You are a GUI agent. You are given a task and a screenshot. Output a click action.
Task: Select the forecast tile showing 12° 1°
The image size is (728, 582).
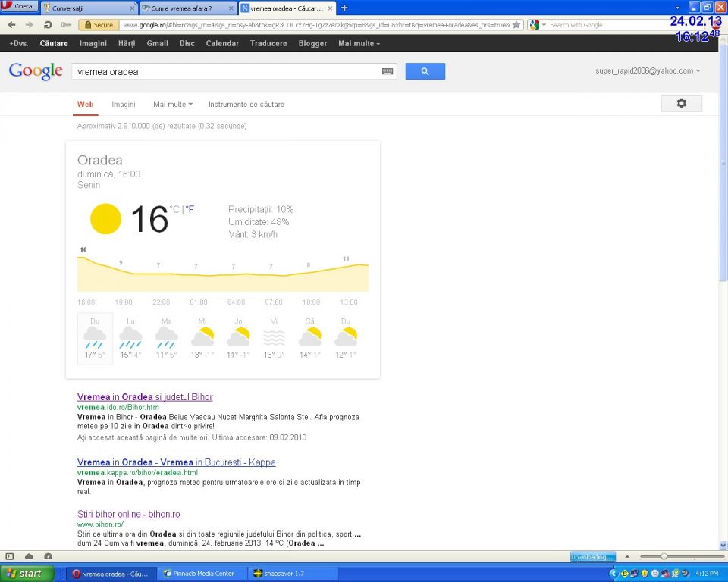(346, 338)
